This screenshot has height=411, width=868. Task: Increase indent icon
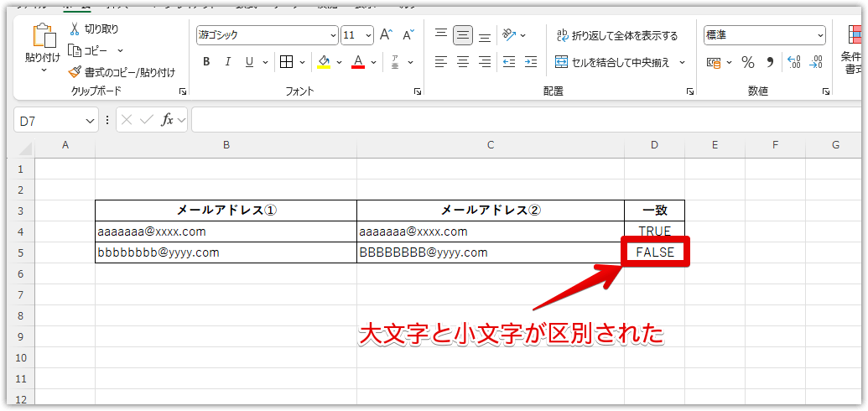click(x=530, y=62)
